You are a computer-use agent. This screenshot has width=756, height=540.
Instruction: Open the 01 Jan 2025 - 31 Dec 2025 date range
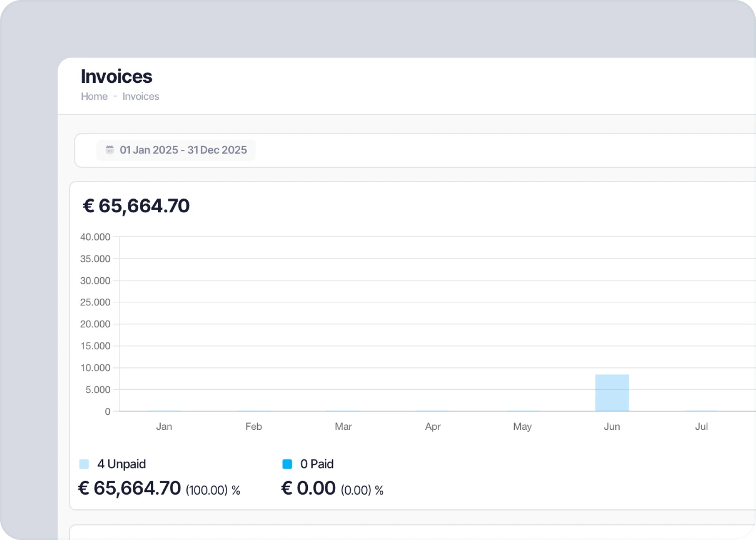click(176, 150)
